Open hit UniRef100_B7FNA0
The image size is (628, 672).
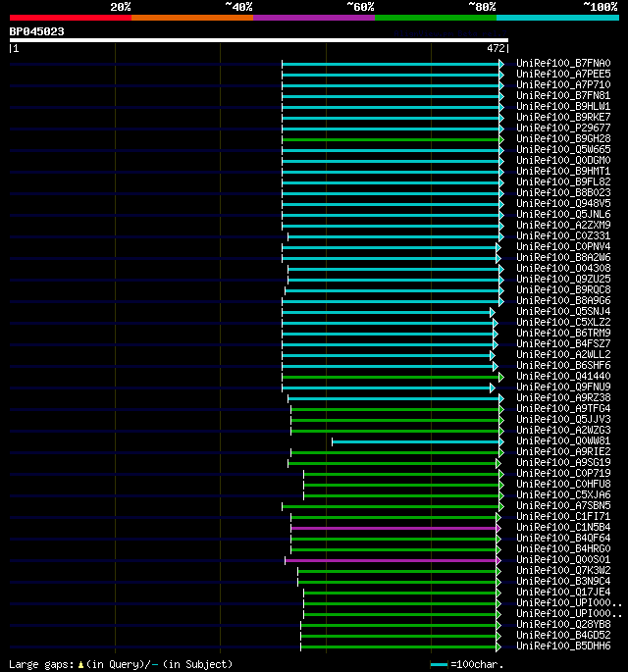point(563,64)
